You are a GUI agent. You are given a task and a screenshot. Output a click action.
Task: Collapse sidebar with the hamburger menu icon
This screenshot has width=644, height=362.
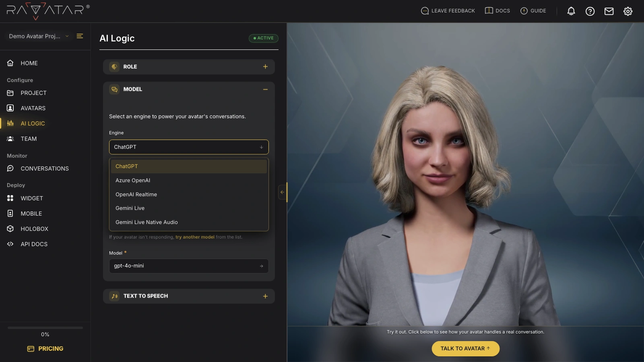(x=80, y=36)
